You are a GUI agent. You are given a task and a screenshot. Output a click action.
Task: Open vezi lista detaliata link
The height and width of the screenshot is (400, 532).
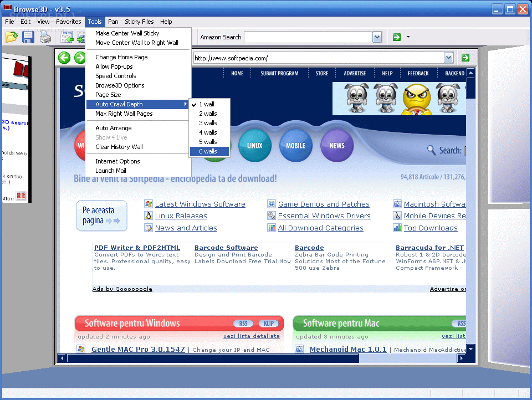tap(252, 336)
